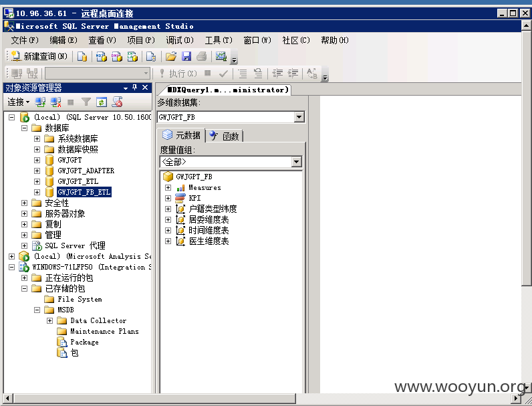
Task: Click the print icon in toolbar
Action: (202, 56)
